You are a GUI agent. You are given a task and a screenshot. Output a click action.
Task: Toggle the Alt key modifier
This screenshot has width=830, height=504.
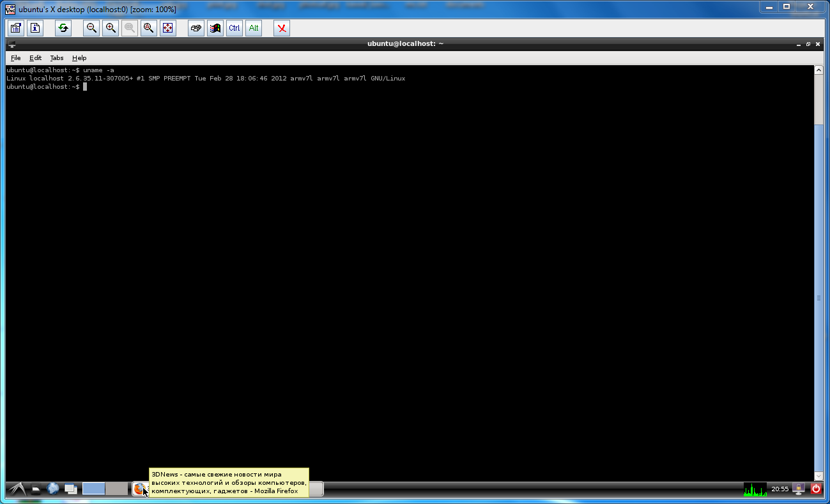coord(254,28)
